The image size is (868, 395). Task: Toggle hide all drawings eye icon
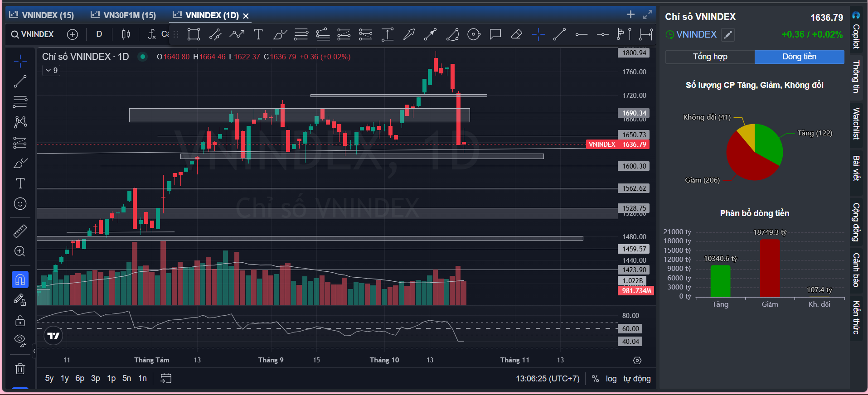[x=20, y=340]
